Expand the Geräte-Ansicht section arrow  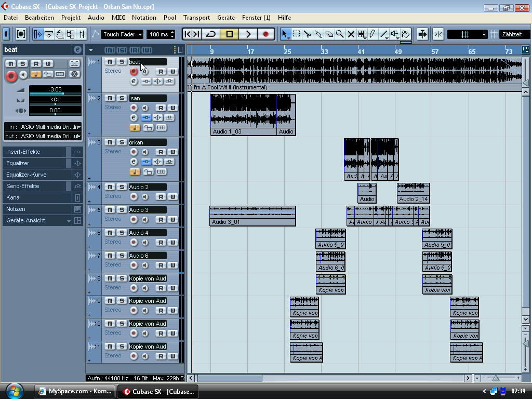click(69, 221)
